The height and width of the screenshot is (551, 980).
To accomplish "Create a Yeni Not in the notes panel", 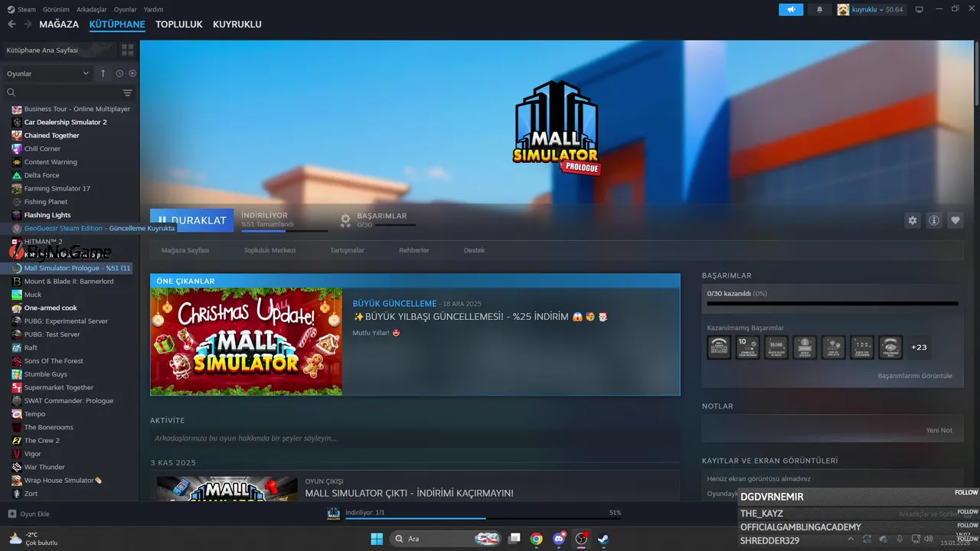I will pyautogui.click(x=939, y=430).
